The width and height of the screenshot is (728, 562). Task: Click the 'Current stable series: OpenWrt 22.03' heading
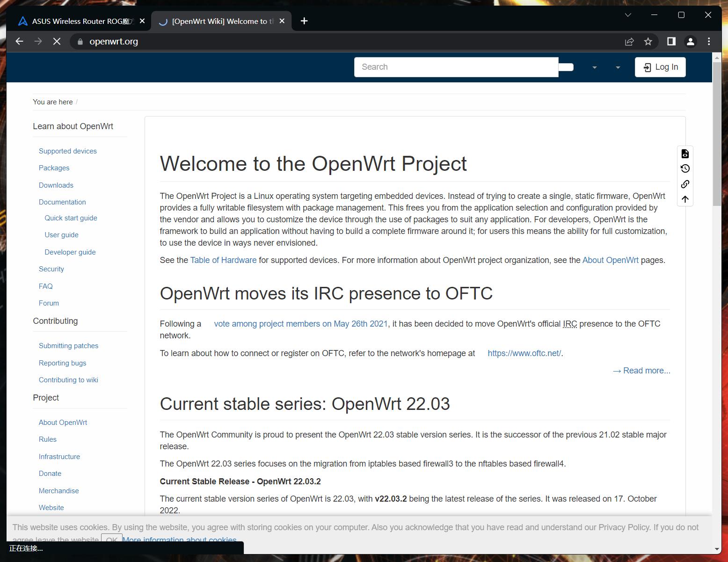(305, 404)
